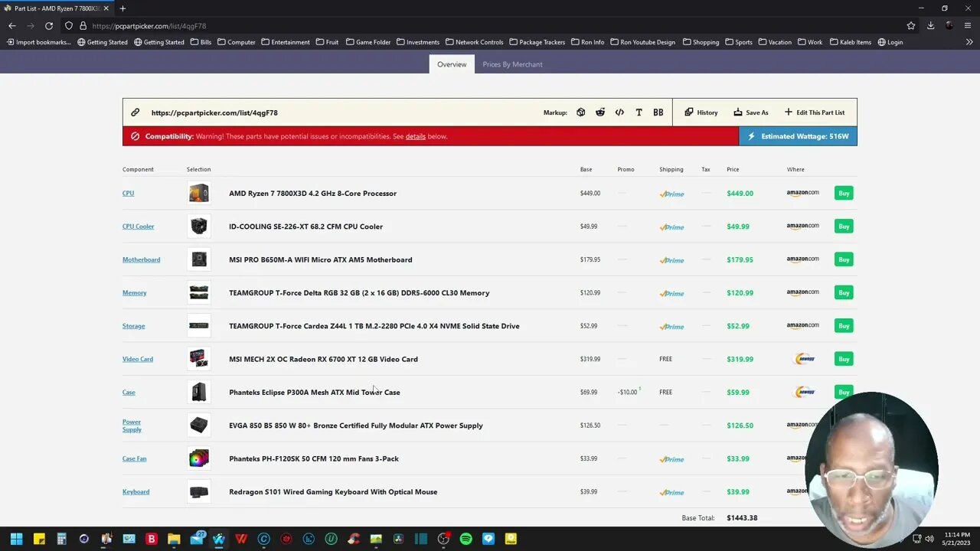Open EVGA 850 B5 power supply name

356,425
